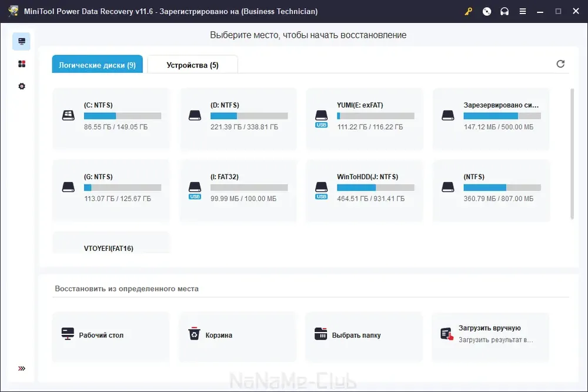588x392 pixels.
Task: Switch to Логические диски (9) tab
Action: click(98, 65)
